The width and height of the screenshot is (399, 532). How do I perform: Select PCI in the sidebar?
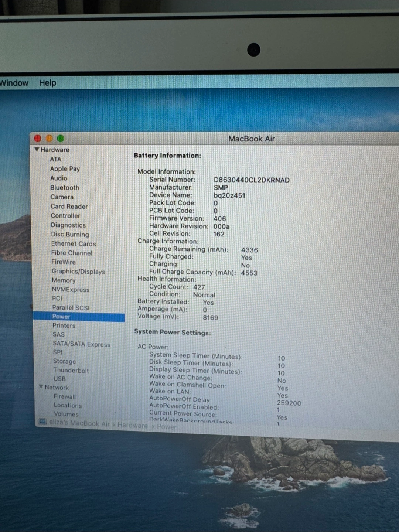point(57,298)
